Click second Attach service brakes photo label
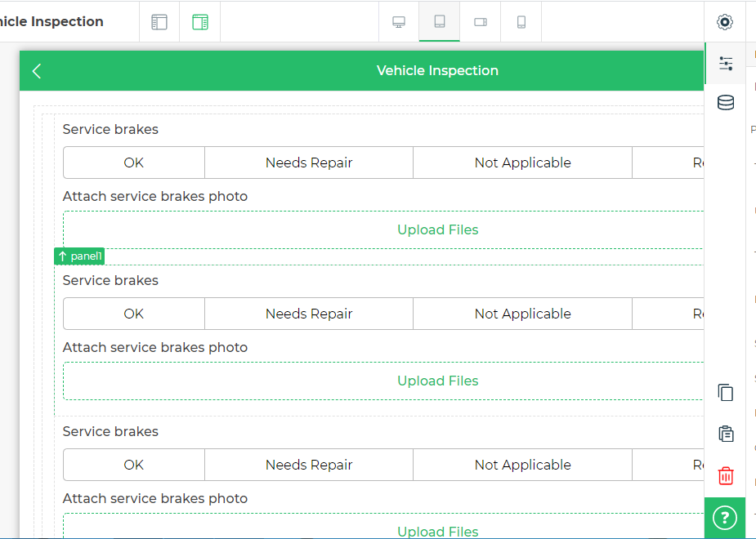Viewport: 756px width, 539px height. [154, 347]
